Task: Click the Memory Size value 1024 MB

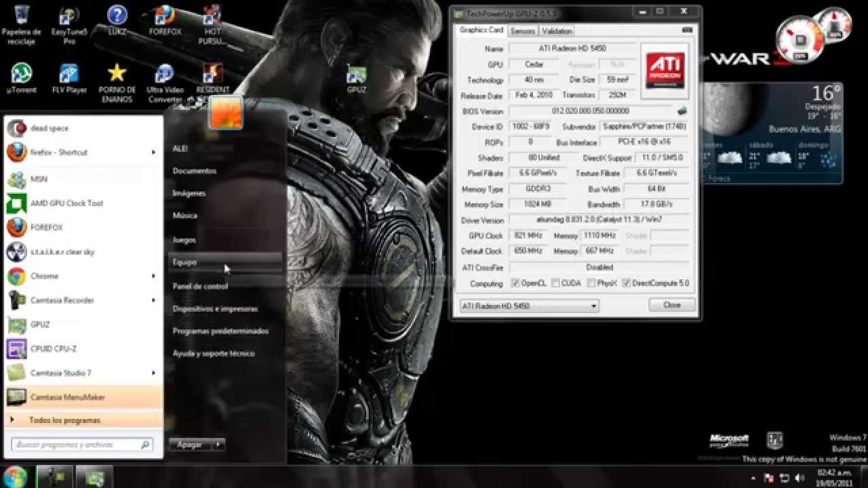Action: [x=538, y=205]
